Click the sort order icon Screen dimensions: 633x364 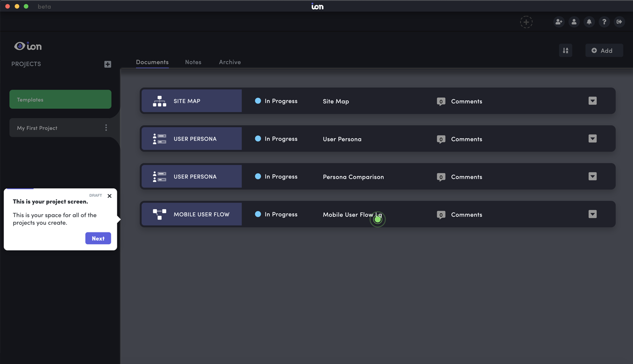pos(566,50)
